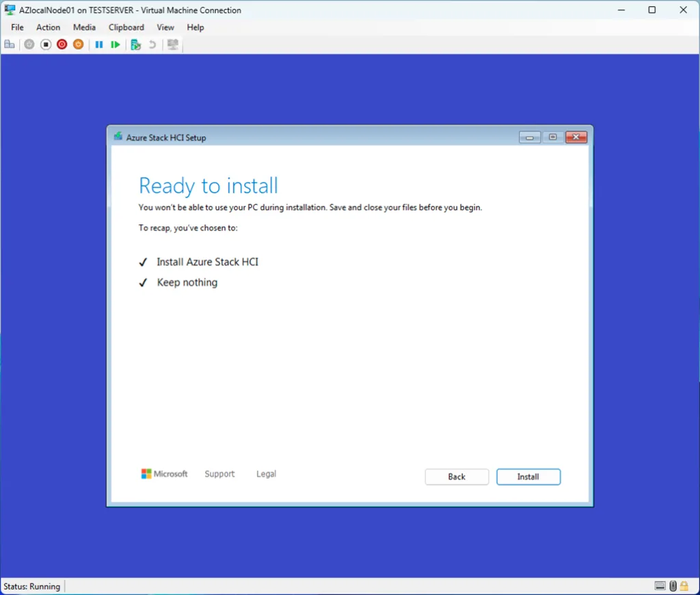Click the black square Turn Off icon
The width and height of the screenshot is (700, 595).
coord(46,44)
